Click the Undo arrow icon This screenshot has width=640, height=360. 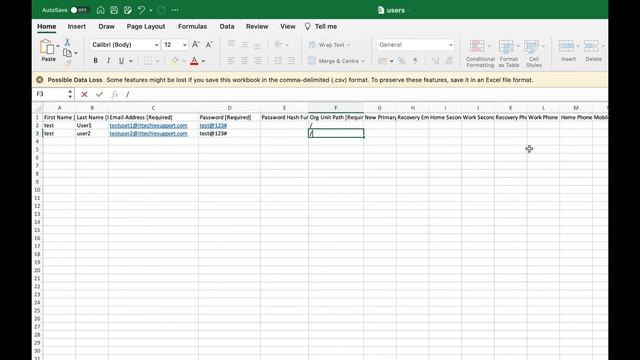click(x=141, y=10)
